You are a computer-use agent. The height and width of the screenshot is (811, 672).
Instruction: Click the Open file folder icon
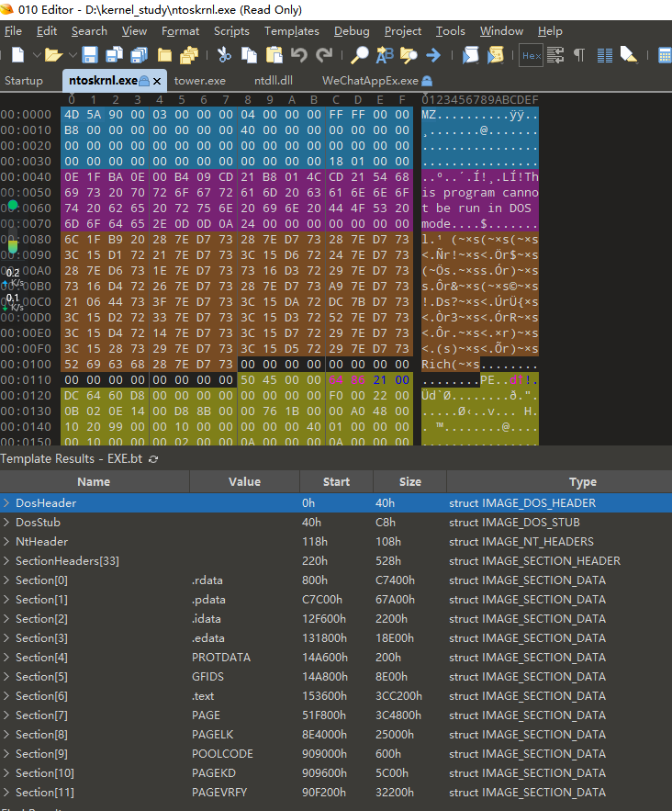53,55
